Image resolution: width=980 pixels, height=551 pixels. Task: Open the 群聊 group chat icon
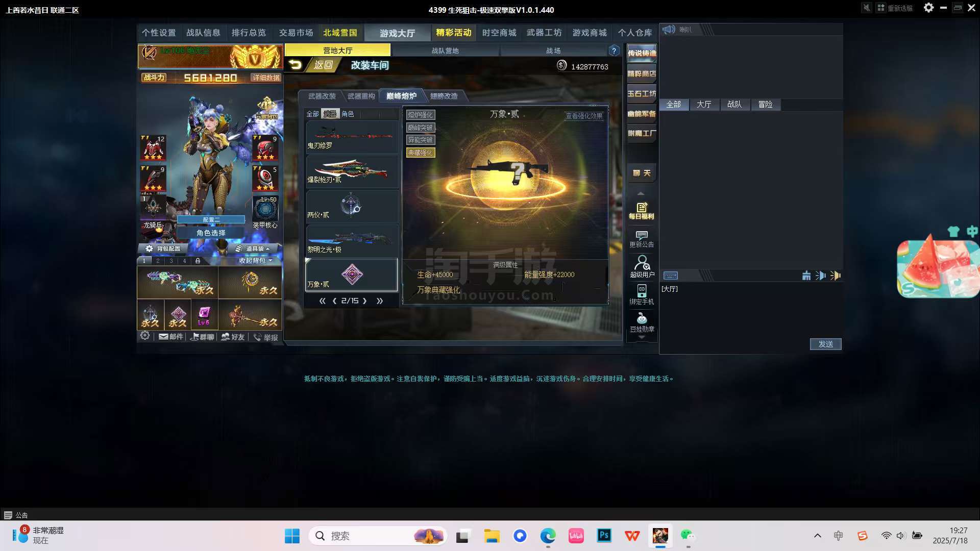(202, 337)
